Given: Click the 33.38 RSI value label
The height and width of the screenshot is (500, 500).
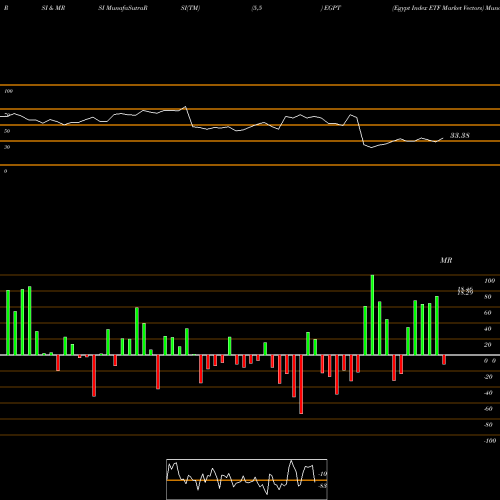Looking at the screenshot, I should point(460,135).
